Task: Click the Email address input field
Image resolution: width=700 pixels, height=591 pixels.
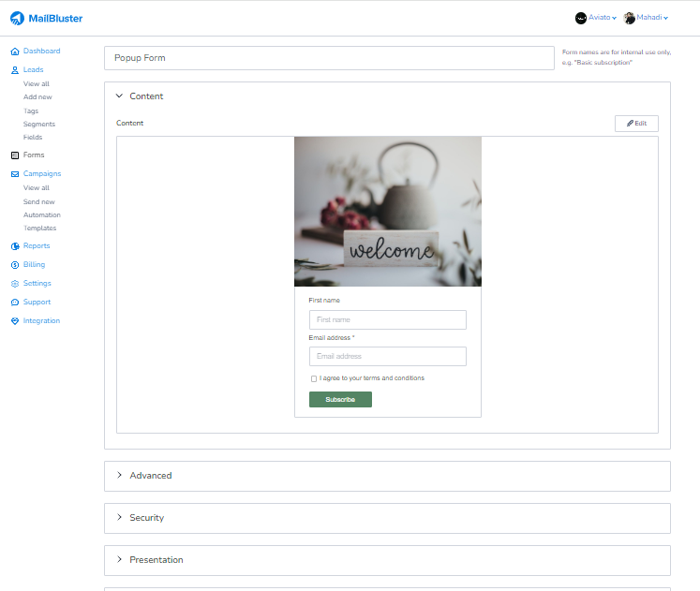Action: pyautogui.click(x=388, y=357)
